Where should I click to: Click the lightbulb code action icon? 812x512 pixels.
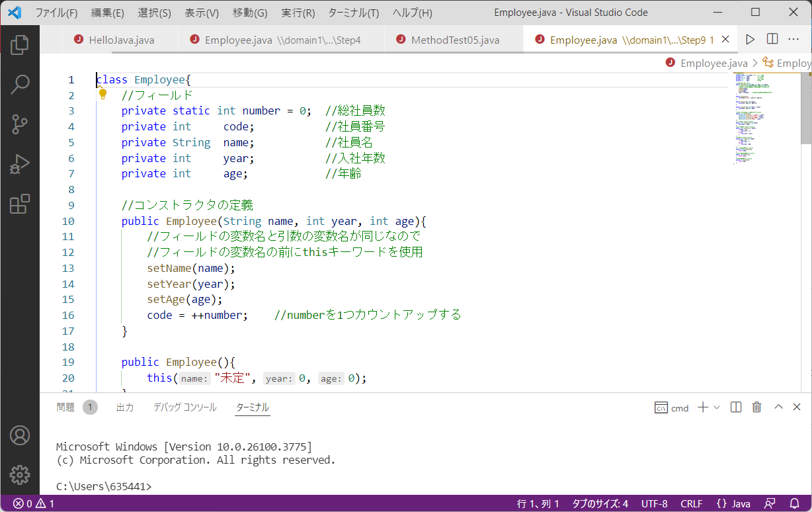click(102, 94)
